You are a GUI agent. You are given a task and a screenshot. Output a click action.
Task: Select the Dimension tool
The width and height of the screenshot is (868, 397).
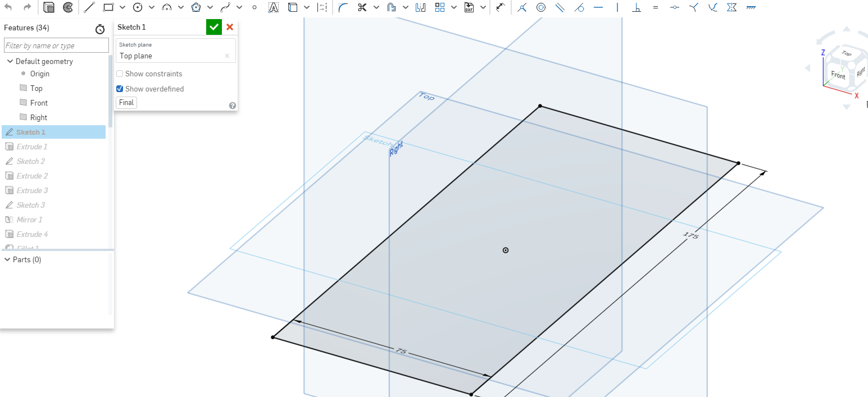point(501,7)
